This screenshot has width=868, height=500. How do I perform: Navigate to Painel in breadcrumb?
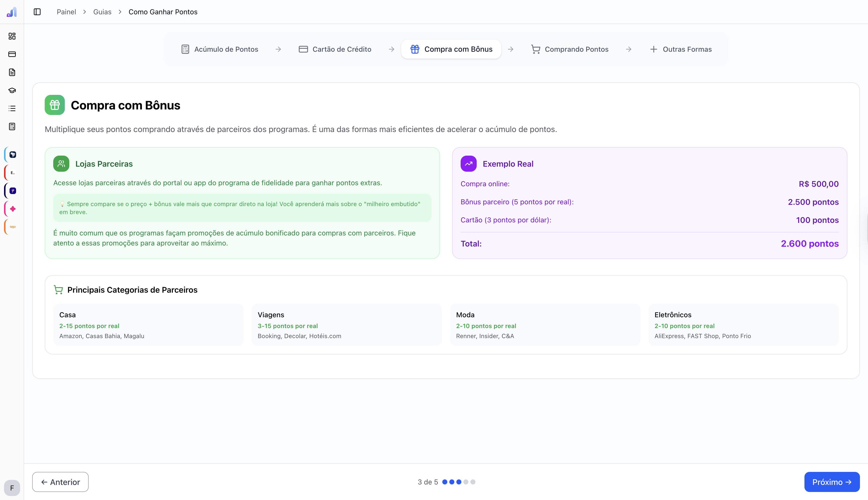pos(66,12)
